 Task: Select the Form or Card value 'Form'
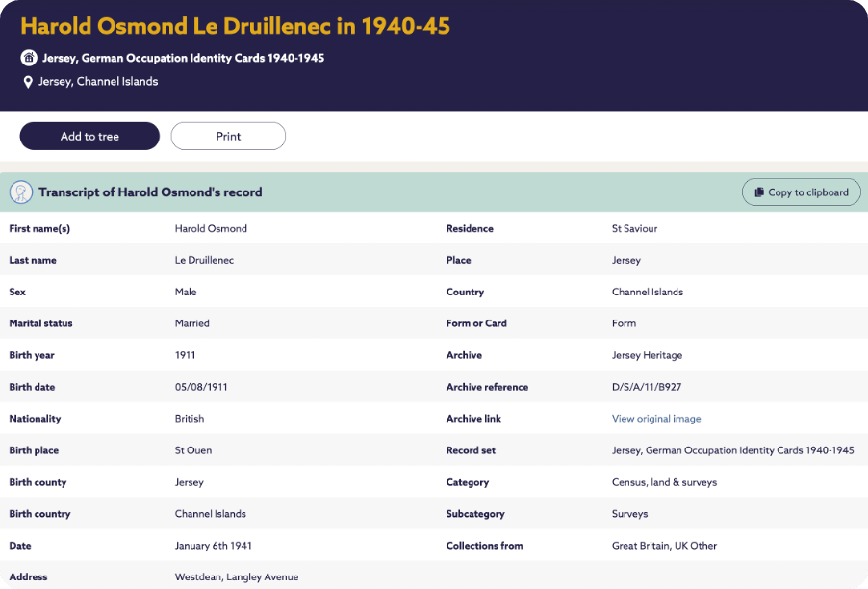tap(624, 323)
